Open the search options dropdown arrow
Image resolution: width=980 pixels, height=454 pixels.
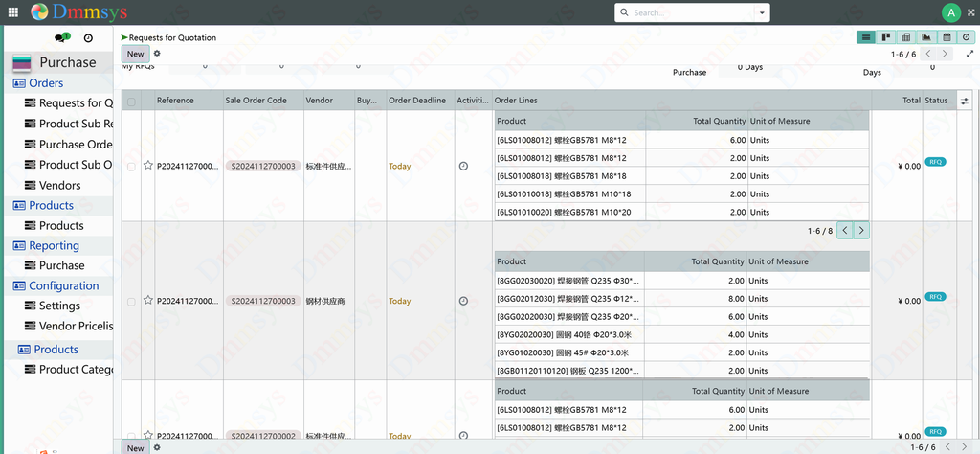(x=762, y=12)
